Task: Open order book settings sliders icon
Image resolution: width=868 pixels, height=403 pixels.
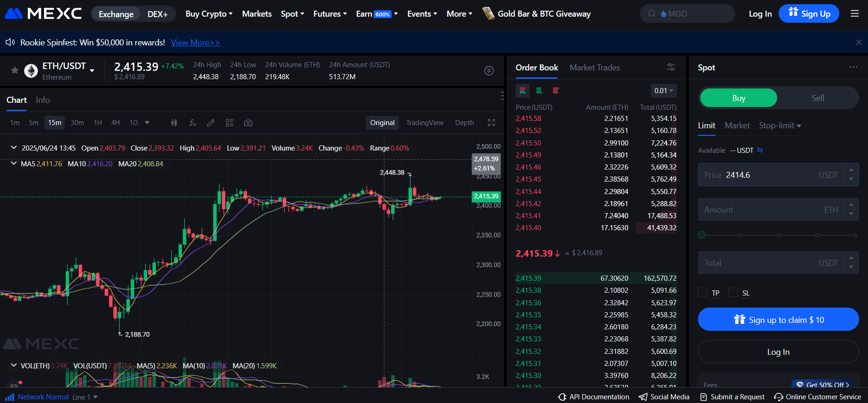Action: tap(671, 67)
